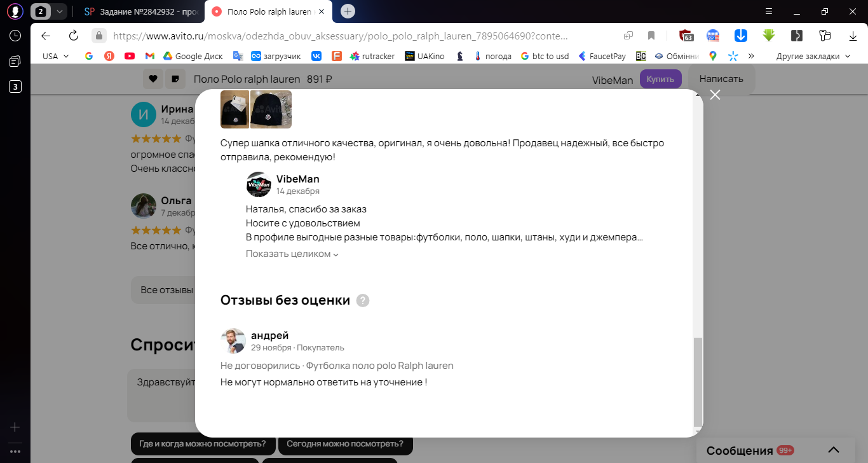The width and height of the screenshot is (868, 463).
Task: Click the 'Написать' message button
Action: click(x=721, y=79)
